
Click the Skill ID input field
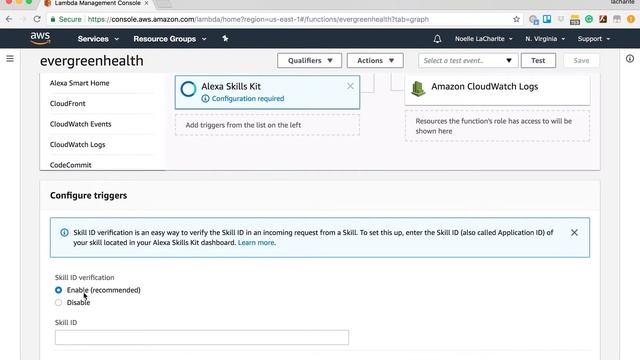tap(202, 338)
